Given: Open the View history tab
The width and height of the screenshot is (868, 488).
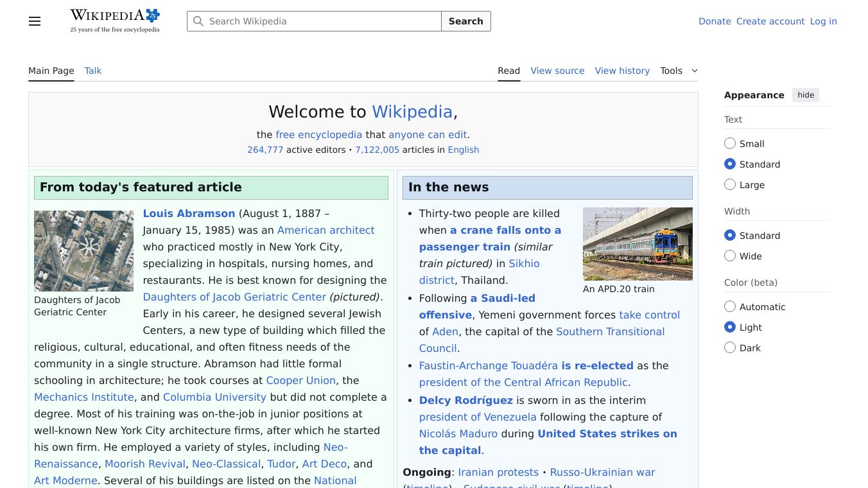Looking at the screenshot, I should coord(622,71).
